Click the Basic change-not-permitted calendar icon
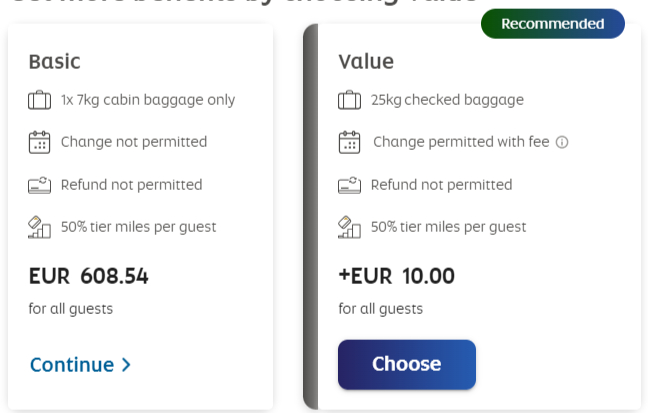Viewport: 648px width, 413px height. (39, 142)
